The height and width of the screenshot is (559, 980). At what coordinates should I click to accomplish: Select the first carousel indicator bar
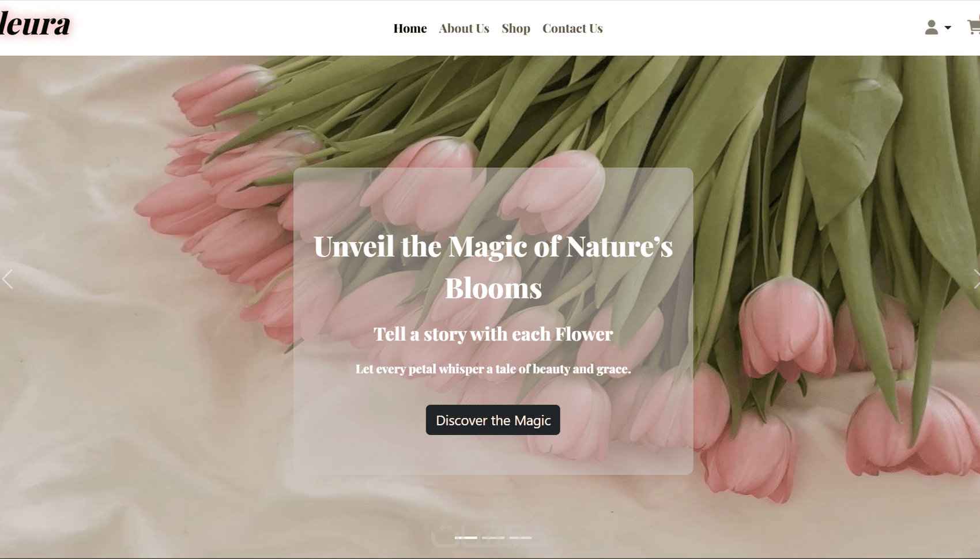(x=466, y=538)
